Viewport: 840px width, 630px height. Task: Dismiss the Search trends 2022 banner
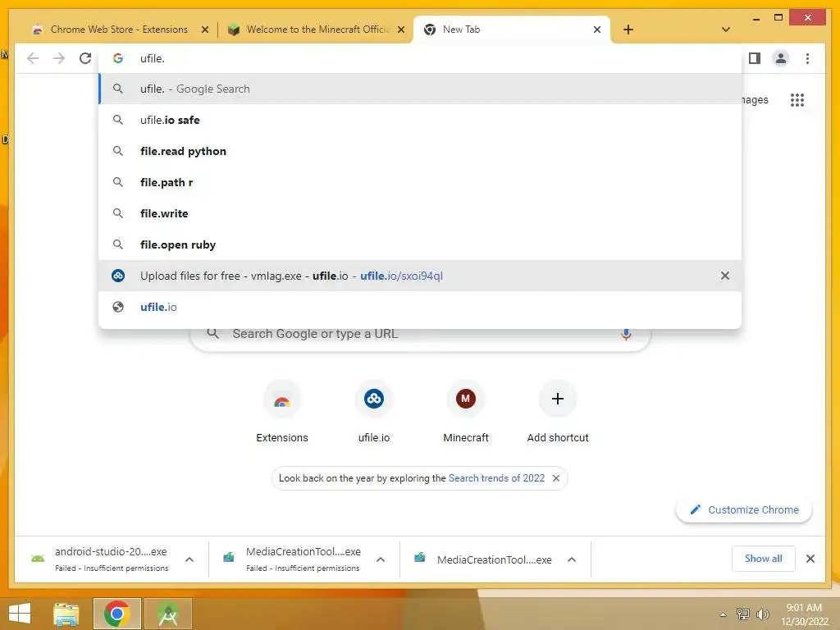(x=556, y=478)
